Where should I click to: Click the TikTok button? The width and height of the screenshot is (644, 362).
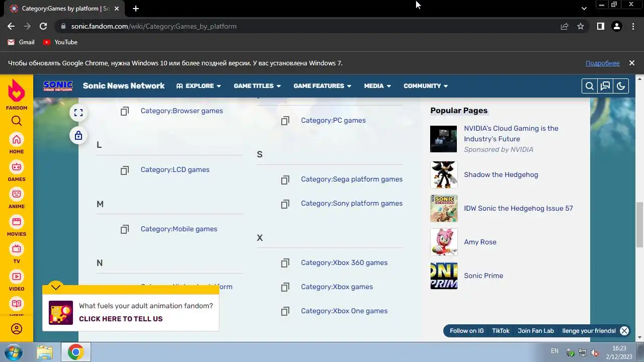tap(501, 331)
